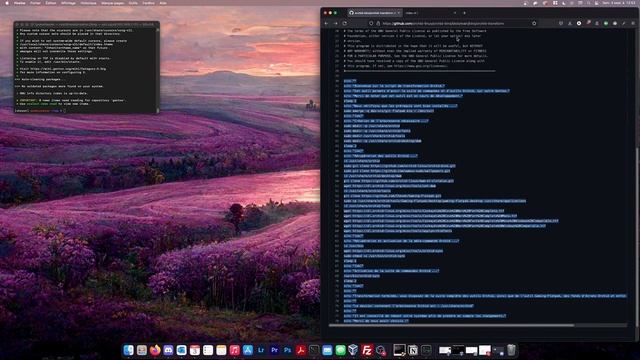This screenshot has width=640, height=360.
Task: Launch Firefox from the Dock
Action: pos(155,350)
